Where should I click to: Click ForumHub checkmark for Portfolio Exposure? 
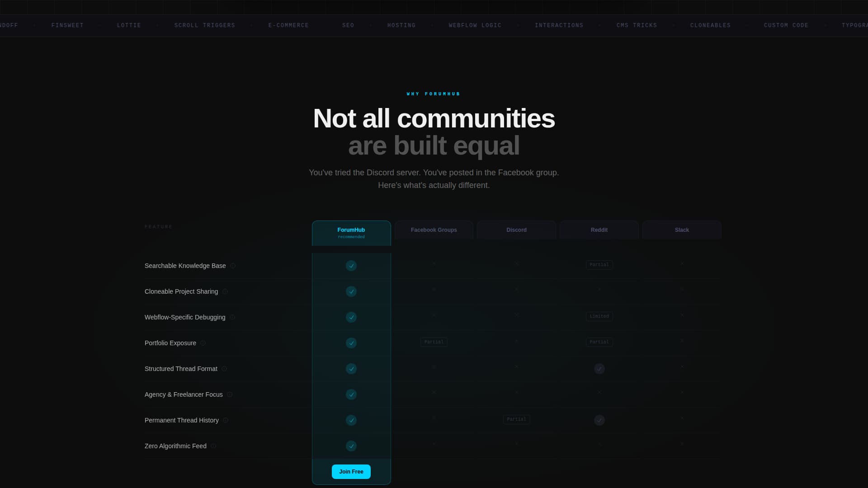coord(351,343)
